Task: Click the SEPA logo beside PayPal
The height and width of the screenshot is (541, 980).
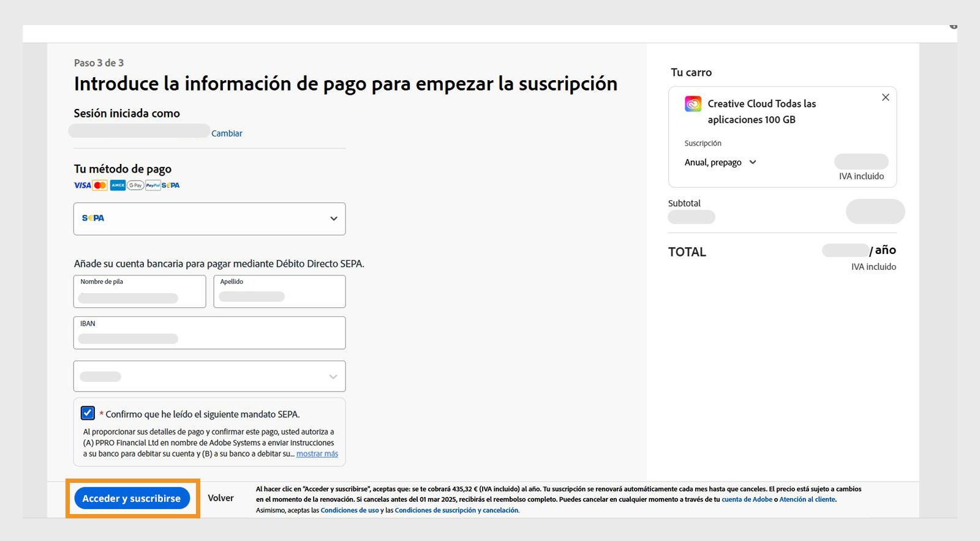Action: pos(171,185)
